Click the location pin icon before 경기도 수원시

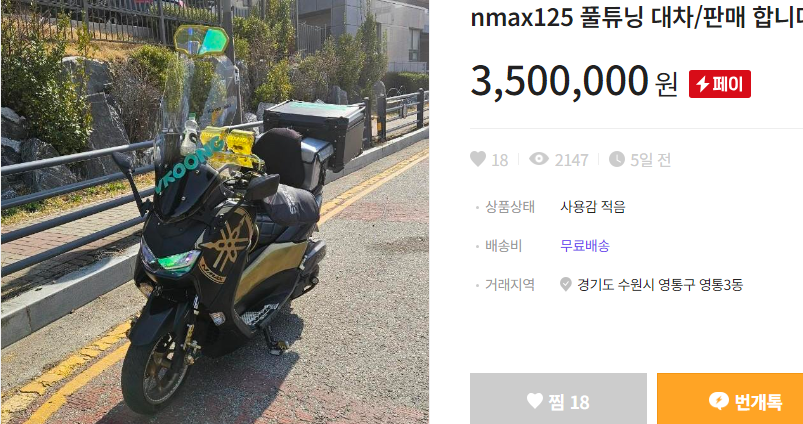[x=565, y=284]
